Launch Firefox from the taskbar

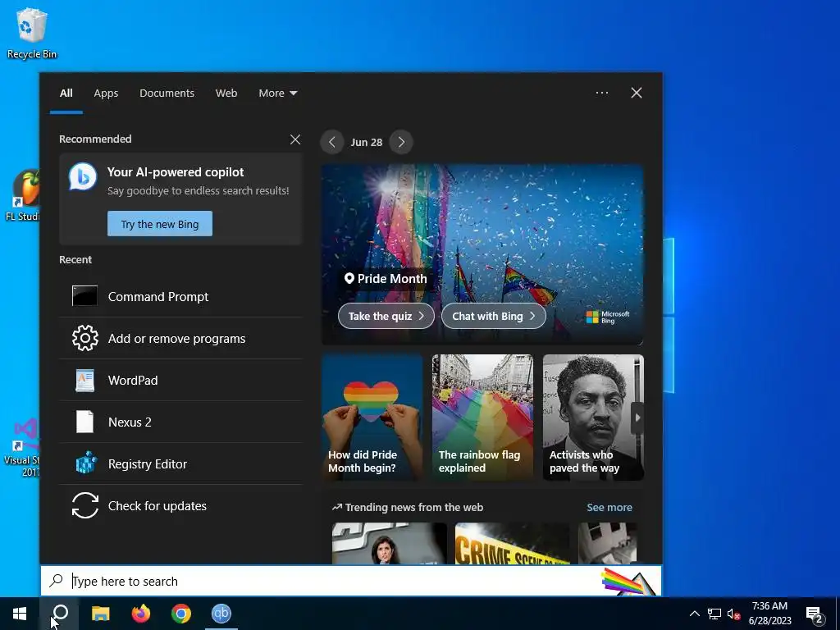[141, 614]
